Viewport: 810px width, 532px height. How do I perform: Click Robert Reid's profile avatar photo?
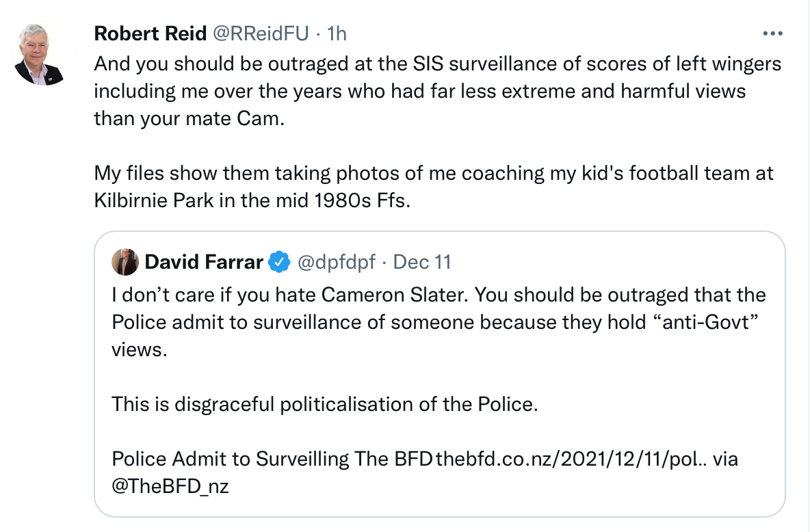(x=39, y=55)
